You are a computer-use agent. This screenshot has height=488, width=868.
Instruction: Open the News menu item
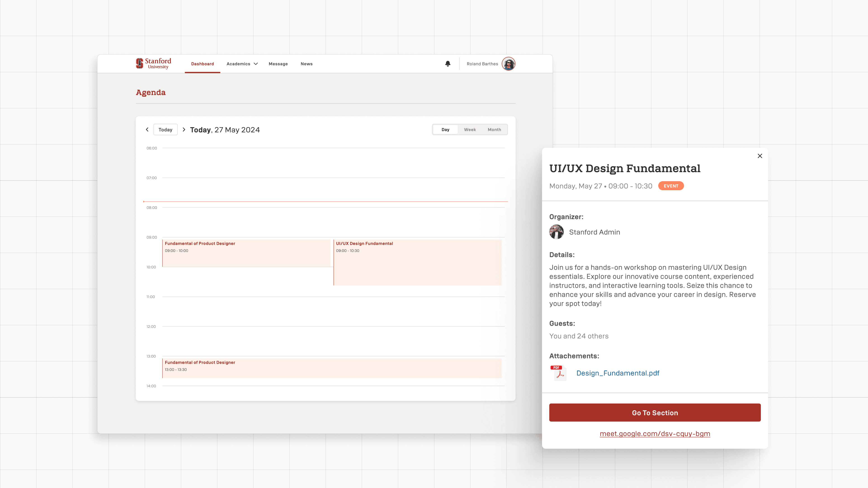(306, 64)
